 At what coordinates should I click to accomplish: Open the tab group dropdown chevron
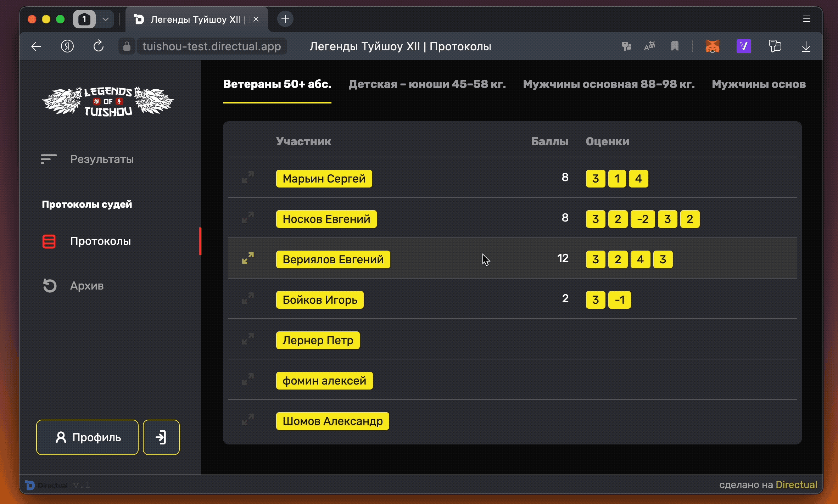click(105, 19)
